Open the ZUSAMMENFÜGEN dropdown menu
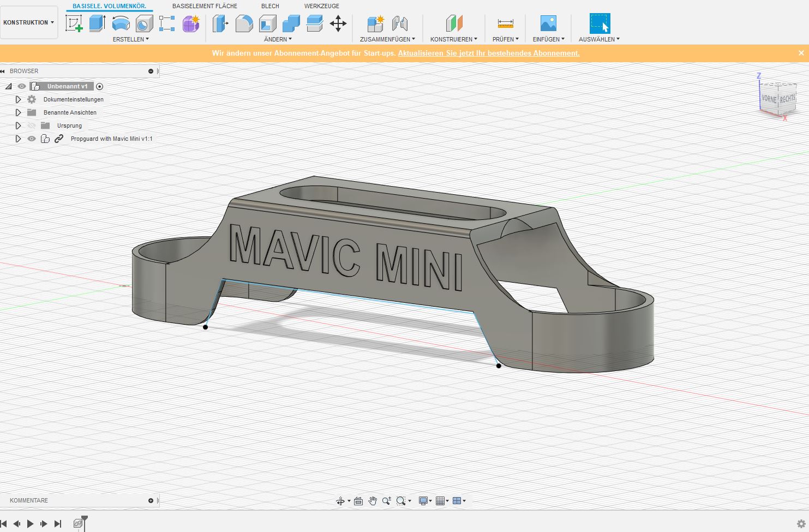This screenshot has height=532, width=809. (x=387, y=39)
